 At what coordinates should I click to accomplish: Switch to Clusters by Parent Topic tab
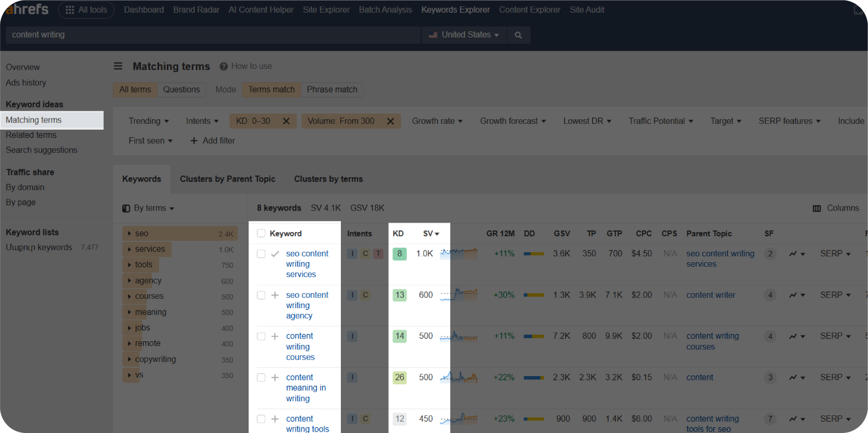(227, 179)
